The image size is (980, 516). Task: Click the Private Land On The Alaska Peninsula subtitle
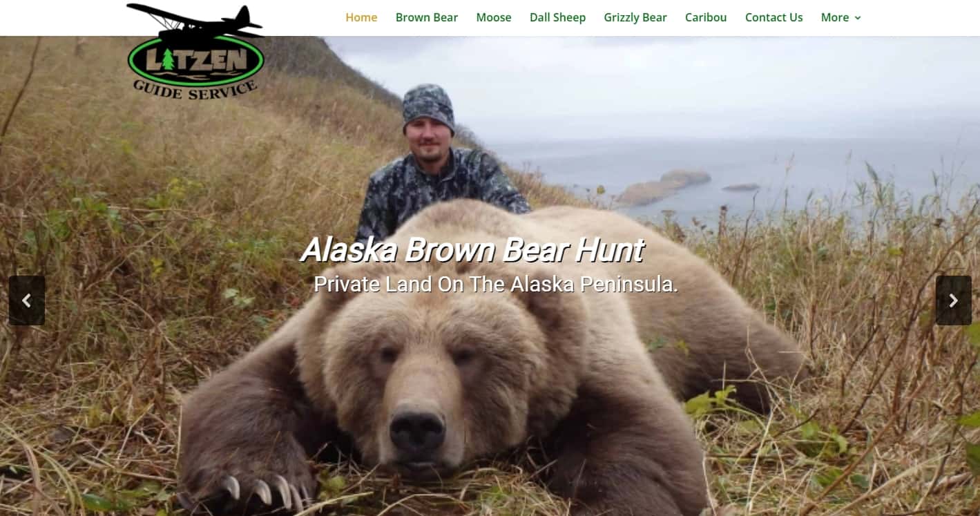pos(496,284)
